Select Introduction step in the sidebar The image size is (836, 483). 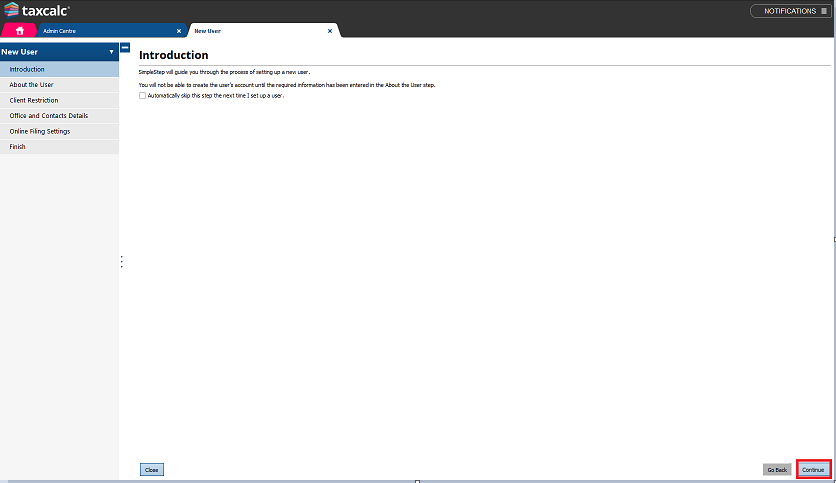(x=28, y=70)
